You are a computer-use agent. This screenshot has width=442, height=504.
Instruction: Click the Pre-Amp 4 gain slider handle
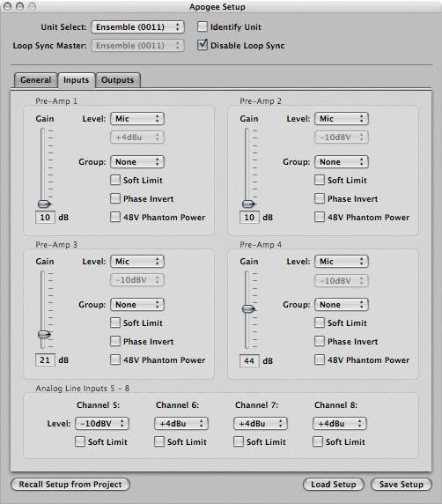pyautogui.click(x=248, y=309)
